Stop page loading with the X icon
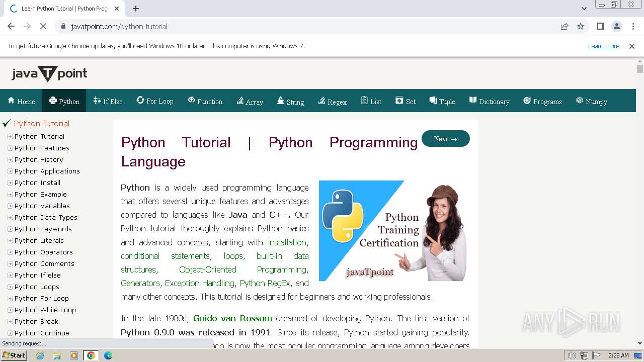This screenshot has width=644, height=362. (43, 26)
